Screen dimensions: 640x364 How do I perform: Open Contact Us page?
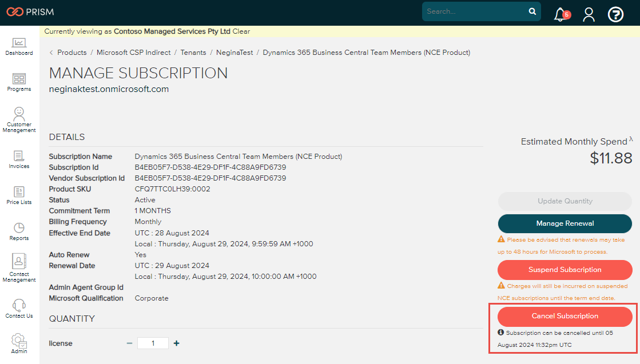[19, 309]
